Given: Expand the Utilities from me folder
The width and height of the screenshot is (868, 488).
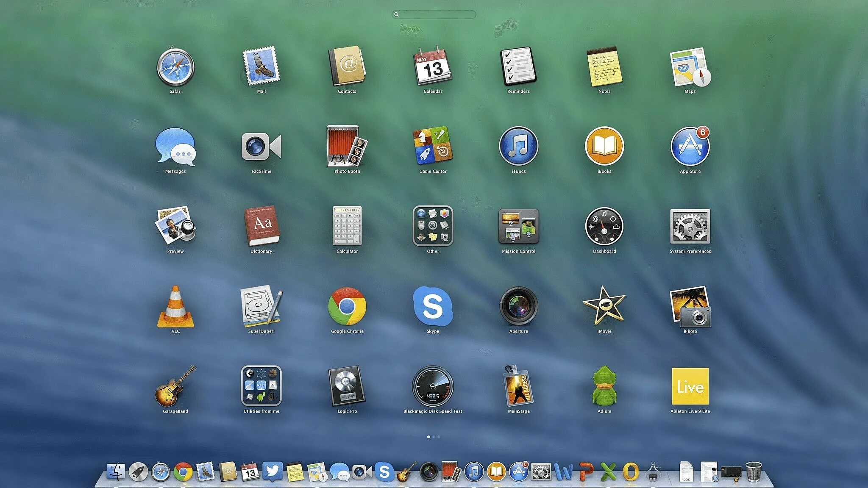Looking at the screenshot, I should click(x=261, y=386).
